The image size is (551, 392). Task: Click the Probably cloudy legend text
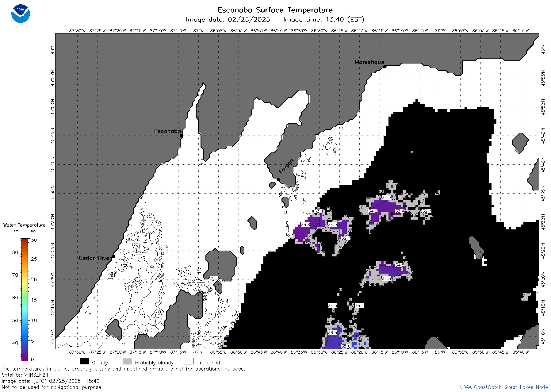pos(154,363)
